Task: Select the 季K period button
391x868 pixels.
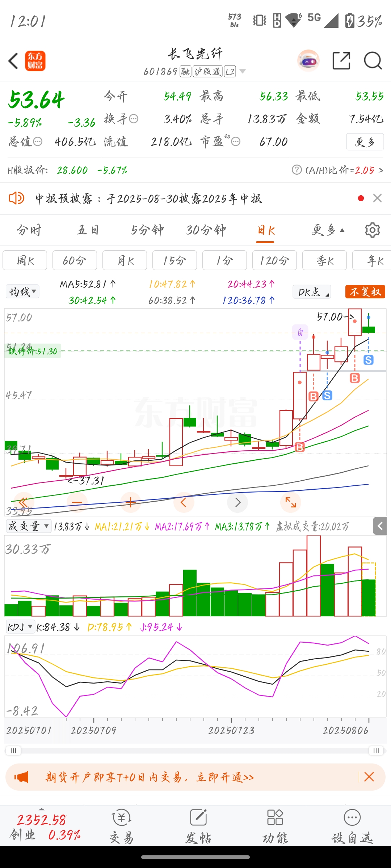Action: pos(324,260)
